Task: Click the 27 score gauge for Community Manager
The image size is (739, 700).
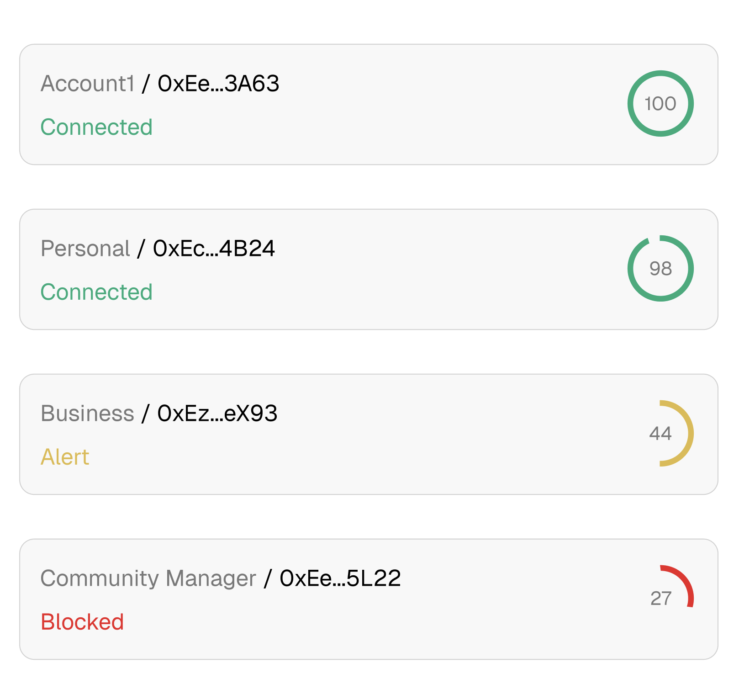Action: (x=661, y=598)
